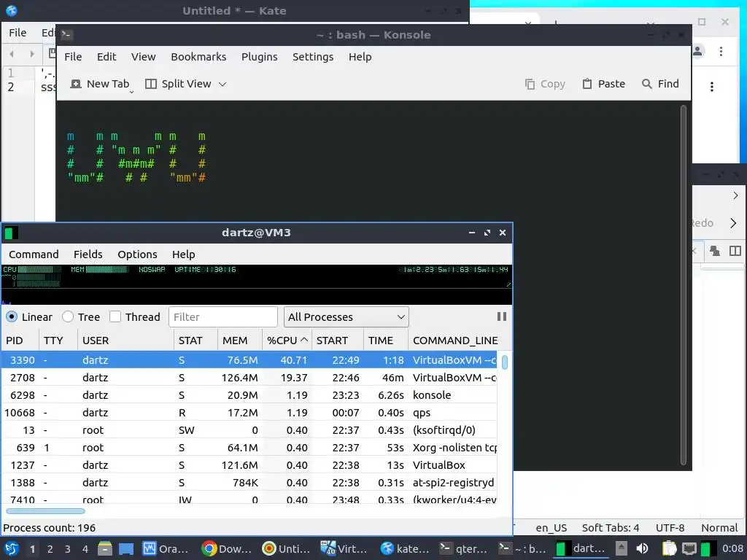Sort processes by the USER column
747x560 pixels.
(x=125, y=341)
